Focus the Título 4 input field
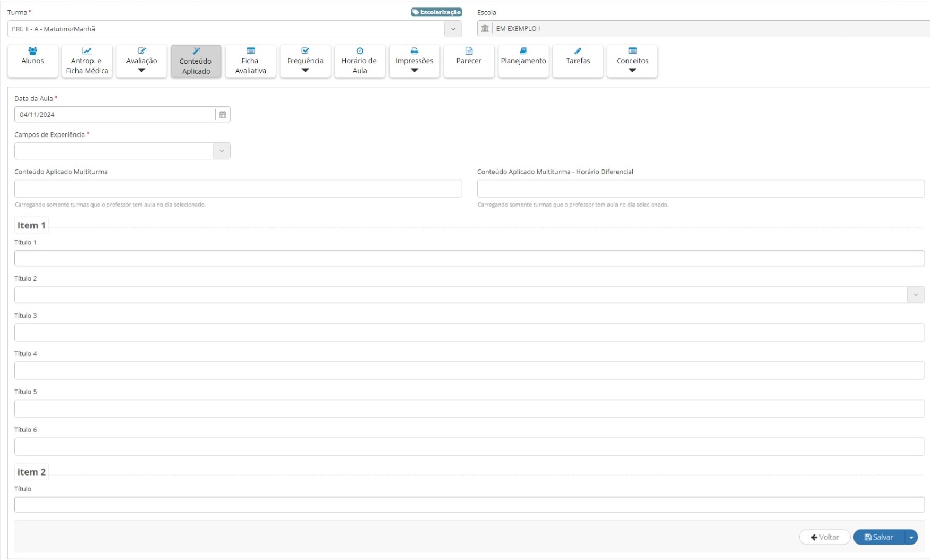The image size is (930, 560). coord(469,370)
